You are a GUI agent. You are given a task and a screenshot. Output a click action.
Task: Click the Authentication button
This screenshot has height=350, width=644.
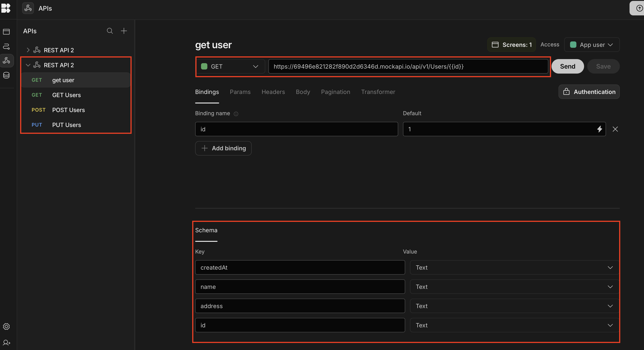click(589, 92)
